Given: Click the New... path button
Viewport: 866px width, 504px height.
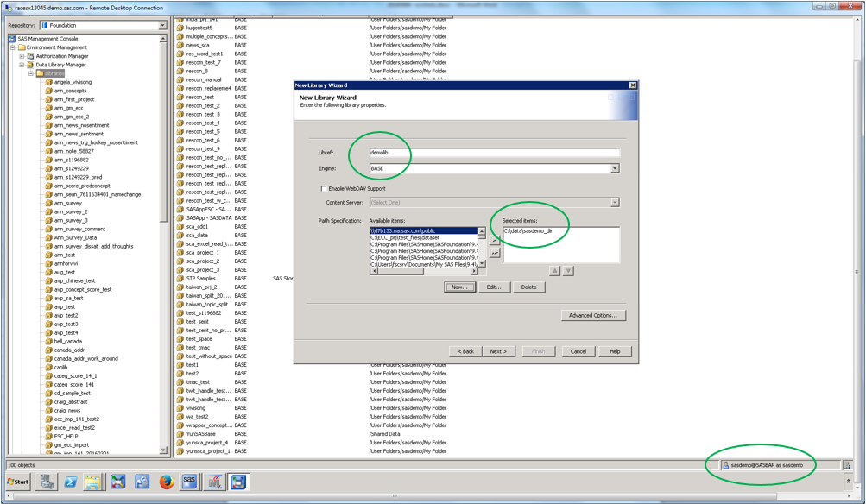Looking at the screenshot, I should (459, 287).
